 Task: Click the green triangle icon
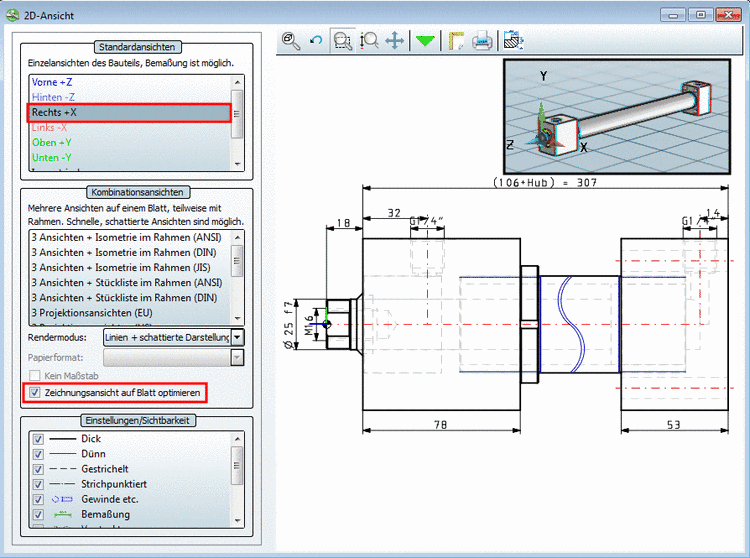point(425,41)
